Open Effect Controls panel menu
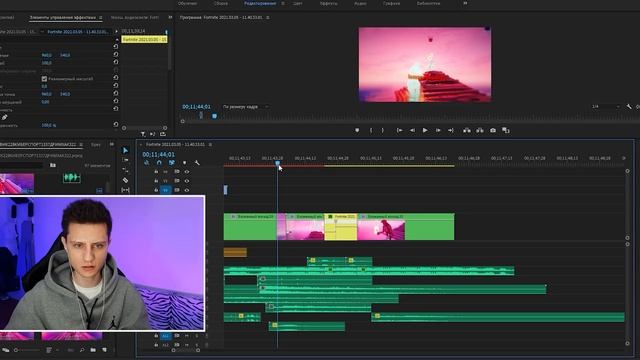This screenshot has width=640, height=360. [100, 18]
